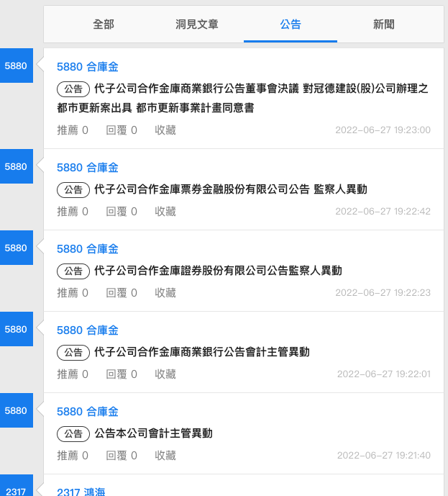Click the 5880 badge beside 公告本公司會計主管異動
The image size is (448, 496).
[16, 410]
